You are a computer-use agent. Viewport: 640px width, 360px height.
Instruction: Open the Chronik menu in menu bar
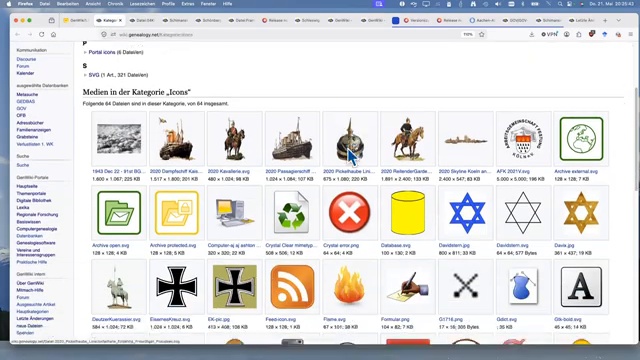pos(115,4)
